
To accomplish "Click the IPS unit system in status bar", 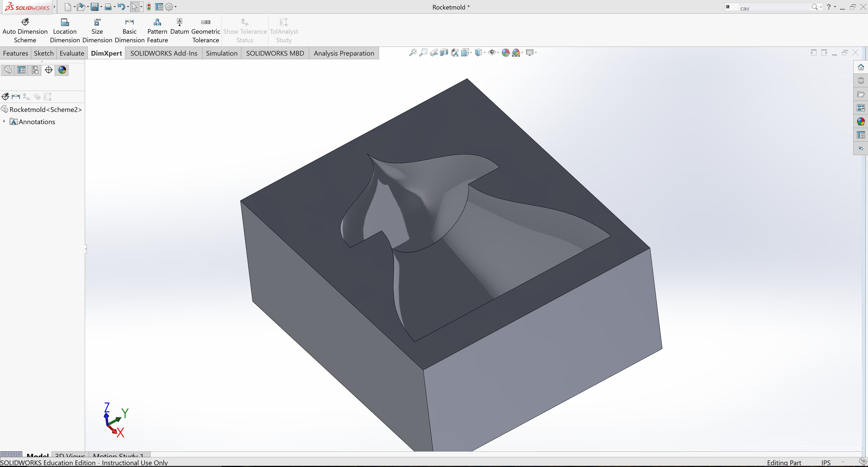I will (826, 463).
